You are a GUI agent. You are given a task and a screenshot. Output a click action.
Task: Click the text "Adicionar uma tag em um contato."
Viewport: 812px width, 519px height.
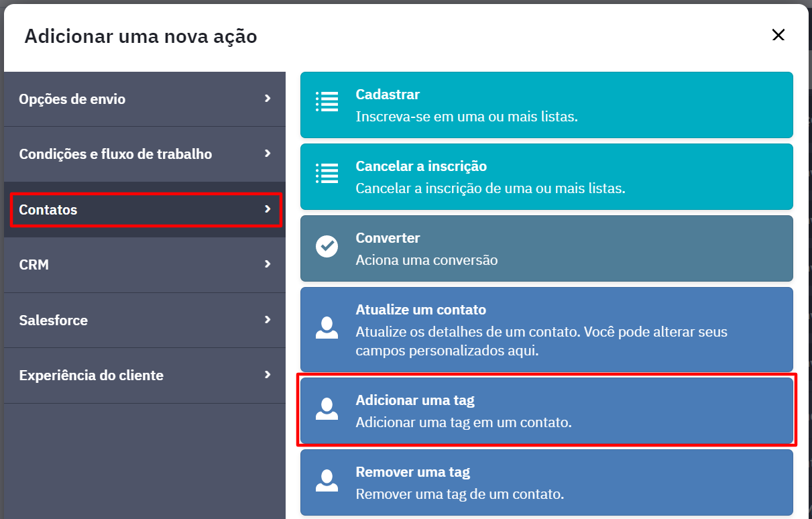(x=463, y=423)
